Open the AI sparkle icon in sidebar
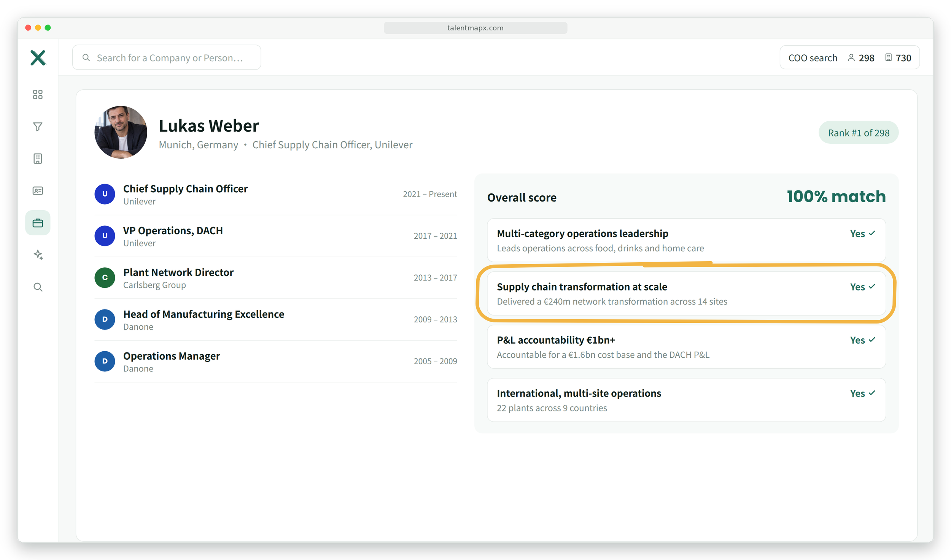The image size is (951, 560). tap(38, 254)
